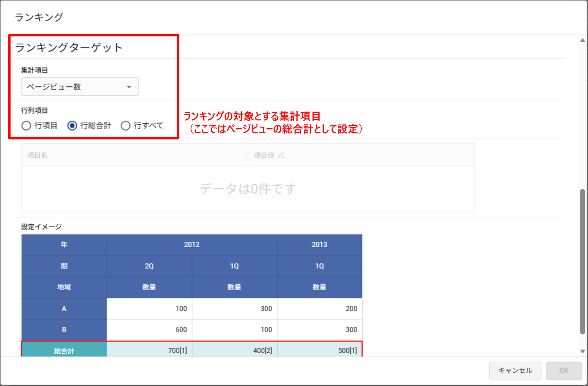
Task: Click the empty data area データは0件です
Action: tap(248, 189)
